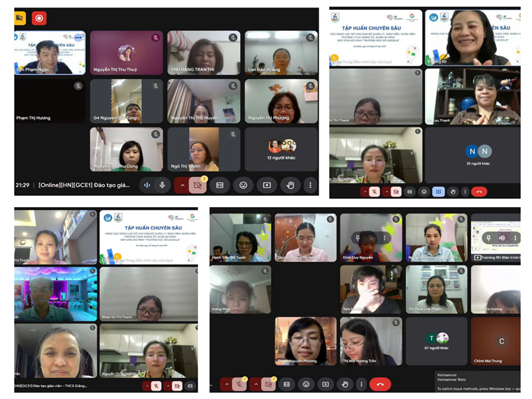
Task: Leave the call in the bottom-right meeting
Action: [380, 384]
